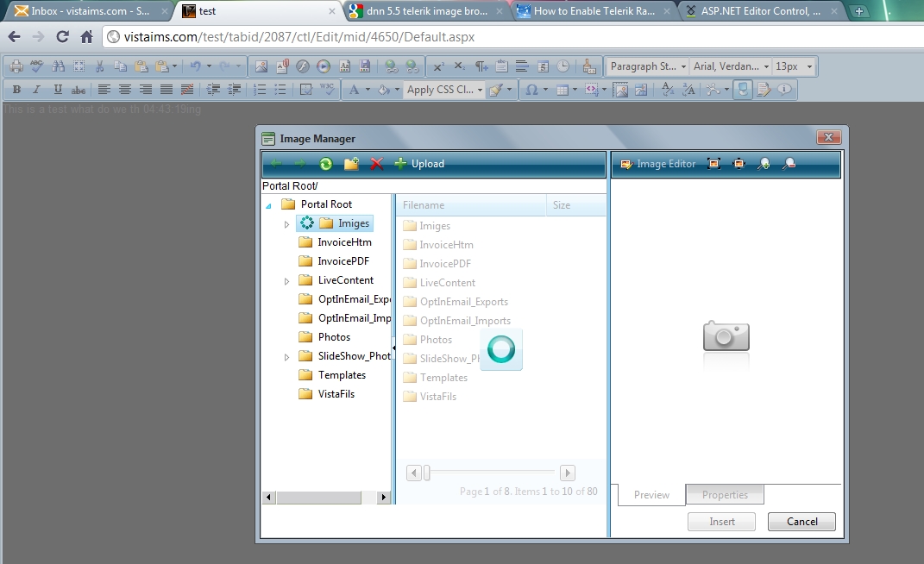
Task: Click the Cancel button
Action: [x=801, y=522]
